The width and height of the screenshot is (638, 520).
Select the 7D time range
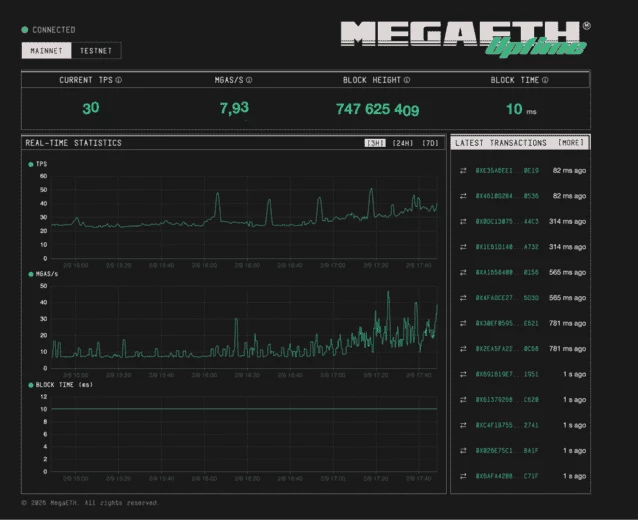pos(430,143)
